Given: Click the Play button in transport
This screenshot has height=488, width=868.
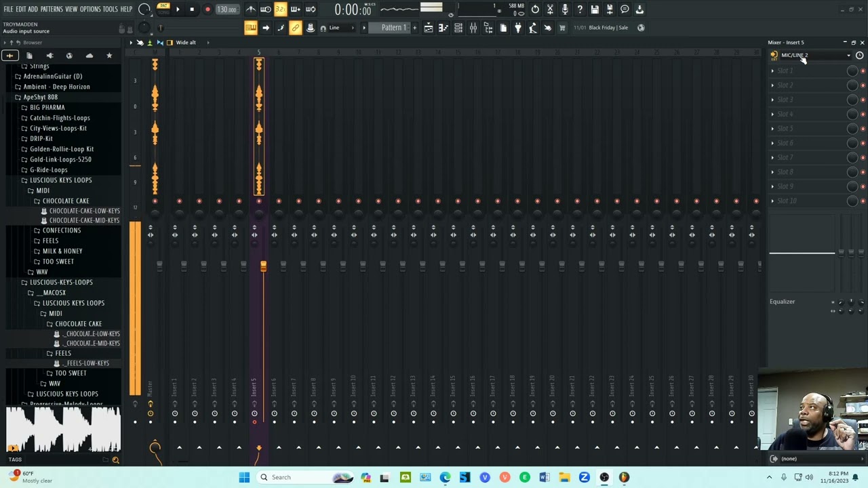Looking at the screenshot, I should point(178,9).
